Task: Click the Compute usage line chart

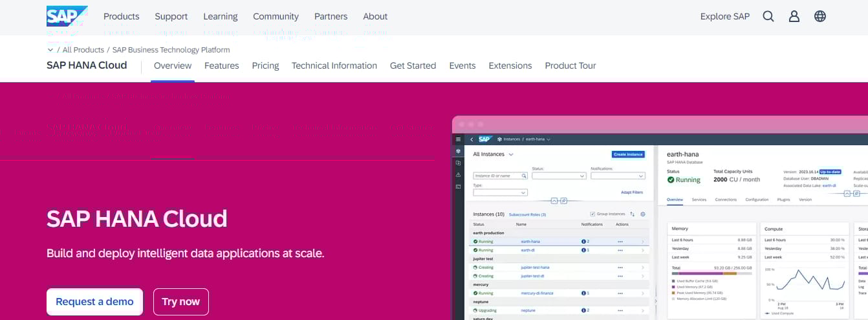Action: tap(810, 281)
